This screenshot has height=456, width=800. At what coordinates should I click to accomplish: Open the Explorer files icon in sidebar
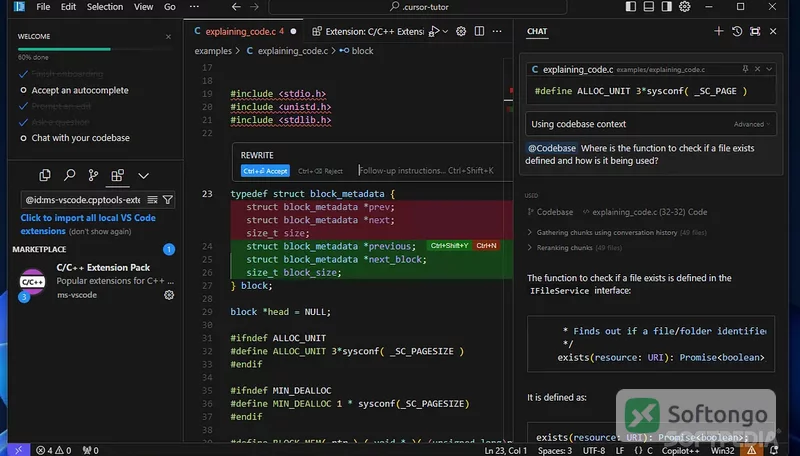click(x=45, y=175)
